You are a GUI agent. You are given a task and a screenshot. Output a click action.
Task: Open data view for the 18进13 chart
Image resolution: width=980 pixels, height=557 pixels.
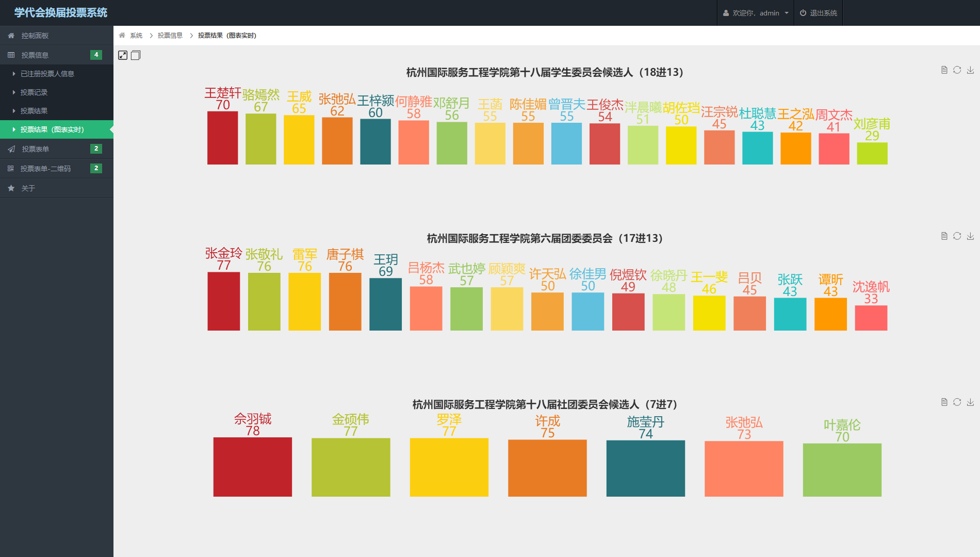click(x=944, y=70)
